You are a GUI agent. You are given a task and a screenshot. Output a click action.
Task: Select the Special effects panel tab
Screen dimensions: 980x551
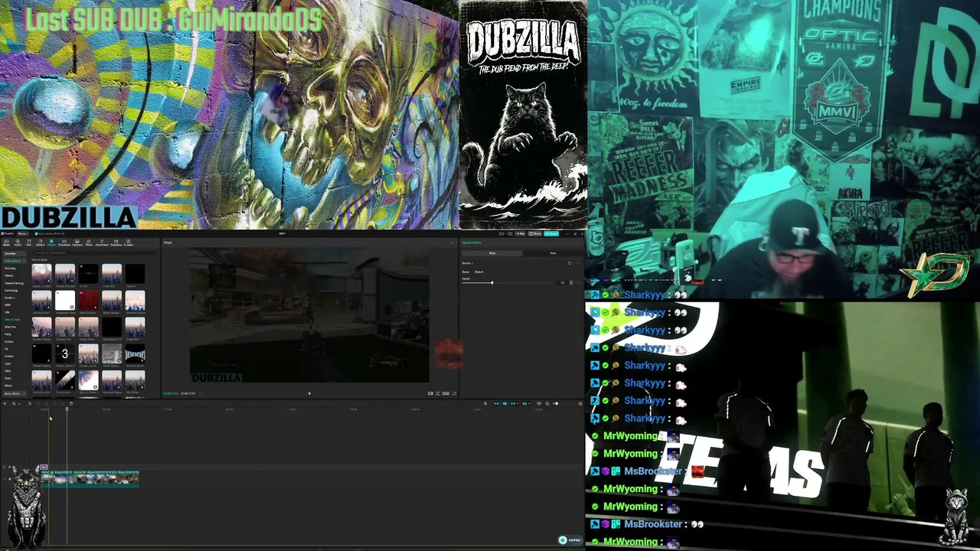point(472,243)
